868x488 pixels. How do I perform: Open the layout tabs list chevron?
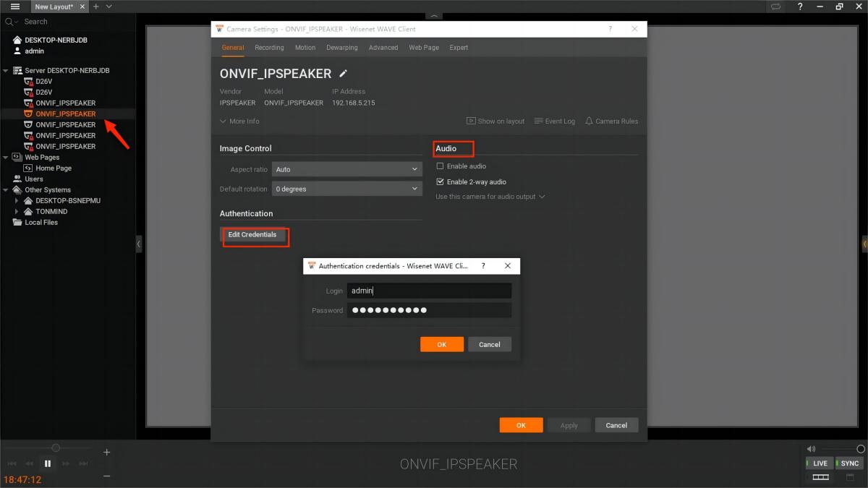109,7
